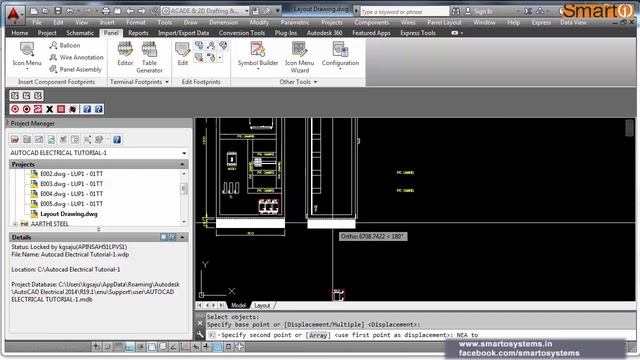Open the Icon Menu footprint tool
Screen dimensions: 640x360
coord(27,56)
